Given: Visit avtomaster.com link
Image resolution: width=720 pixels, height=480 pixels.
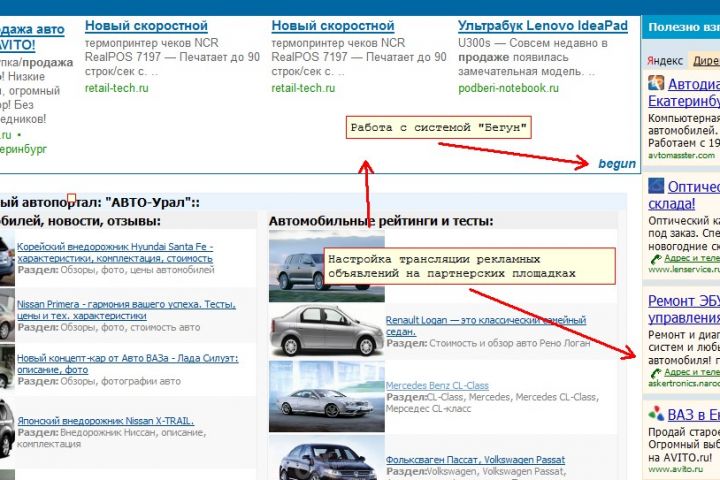Looking at the screenshot, I should pyautogui.click(x=681, y=156).
